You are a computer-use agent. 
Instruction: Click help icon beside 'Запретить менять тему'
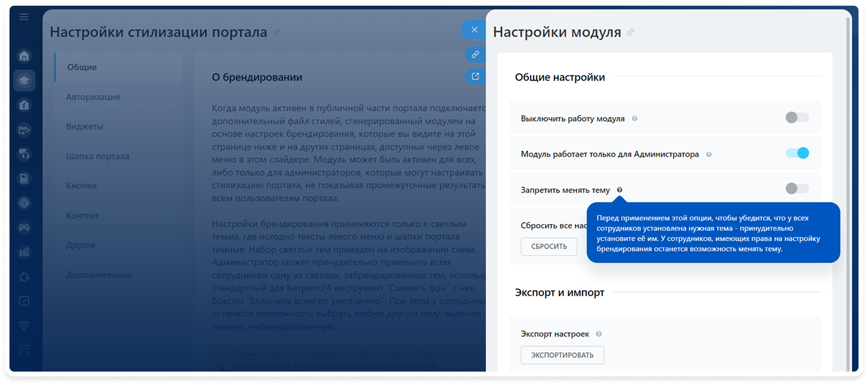pyautogui.click(x=619, y=190)
